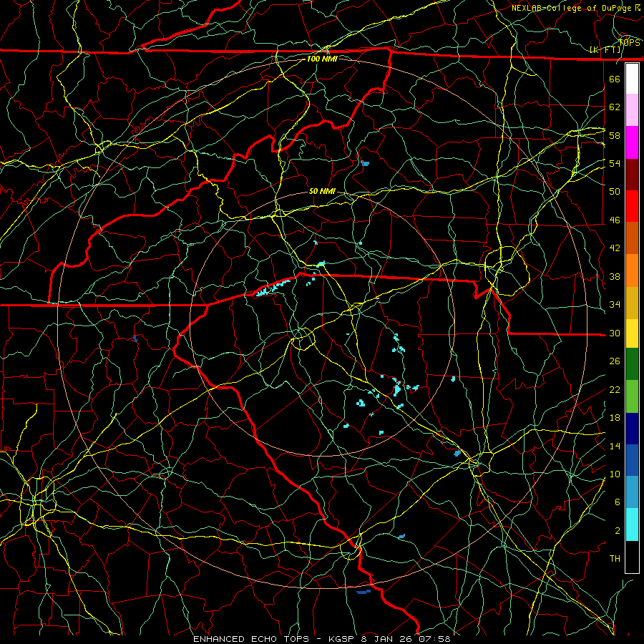644x644 pixels.
Task: Click the '50 NMI' range ring label
Action: coord(322,191)
